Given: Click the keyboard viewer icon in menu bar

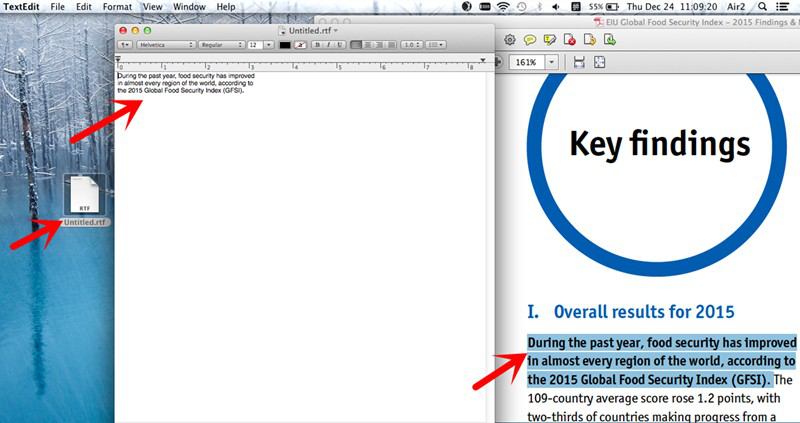Looking at the screenshot, I should (484, 7).
